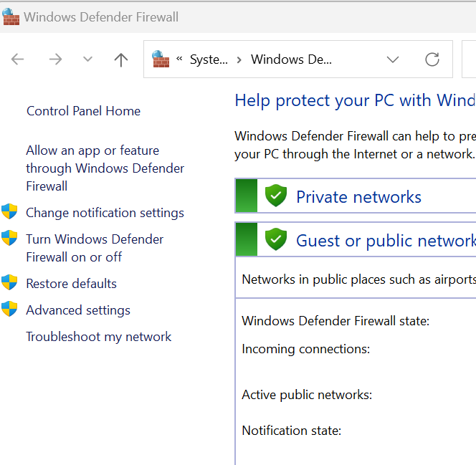Open Troubleshoot my network link

(99, 337)
